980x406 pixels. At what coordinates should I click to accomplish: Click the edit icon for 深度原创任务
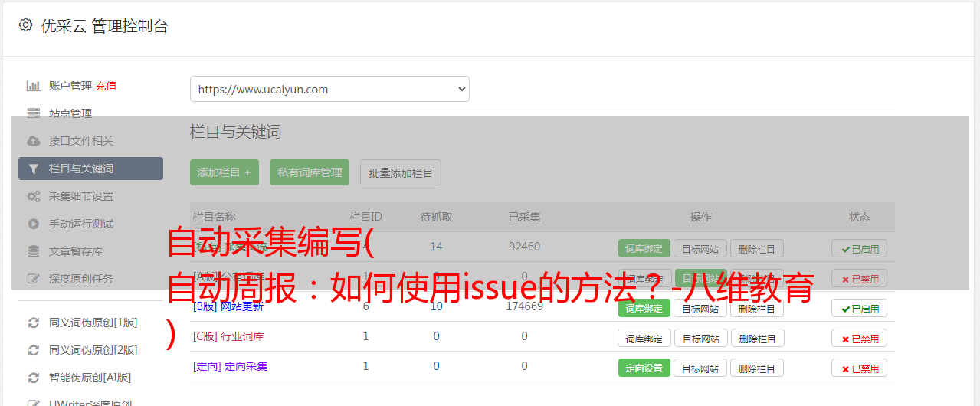(x=33, y=279)
